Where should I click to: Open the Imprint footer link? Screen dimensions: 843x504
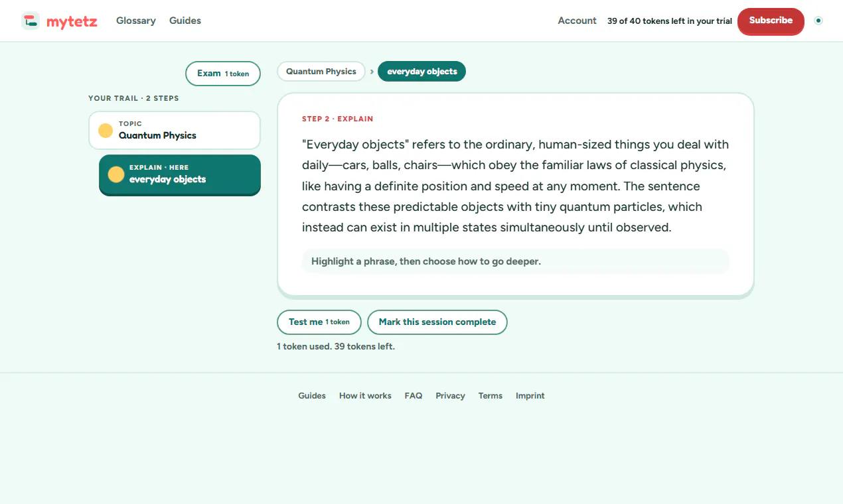530,396
